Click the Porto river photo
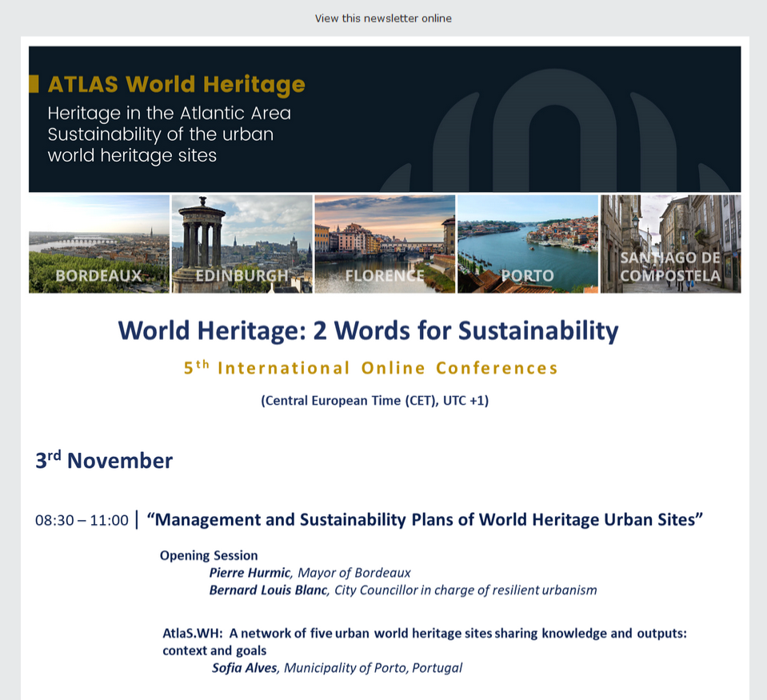Screen dimensions: 767x700 pos(528,244)
